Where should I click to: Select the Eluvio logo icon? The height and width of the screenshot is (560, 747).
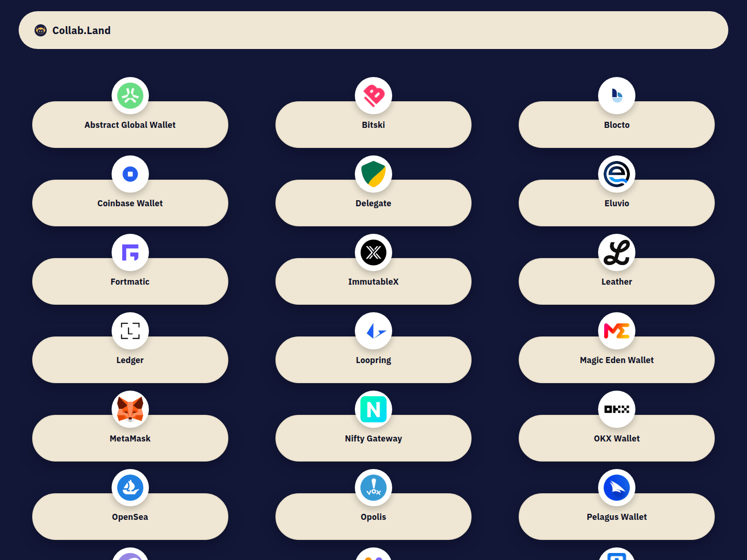[x=617, y=174]
